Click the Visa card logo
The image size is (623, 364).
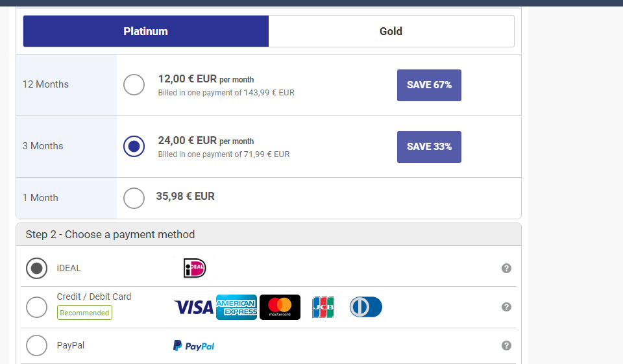193,307
